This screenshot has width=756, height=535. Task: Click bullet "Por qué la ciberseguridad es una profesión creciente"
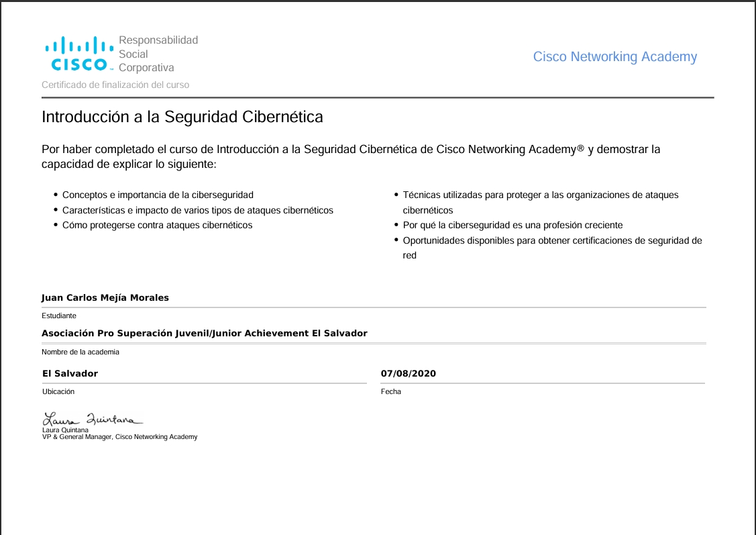pos(512,226)
